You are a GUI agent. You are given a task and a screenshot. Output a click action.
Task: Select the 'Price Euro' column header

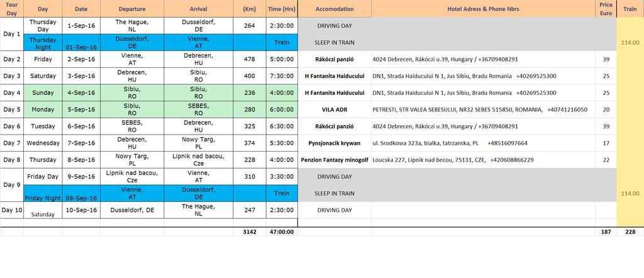point(606,9)
